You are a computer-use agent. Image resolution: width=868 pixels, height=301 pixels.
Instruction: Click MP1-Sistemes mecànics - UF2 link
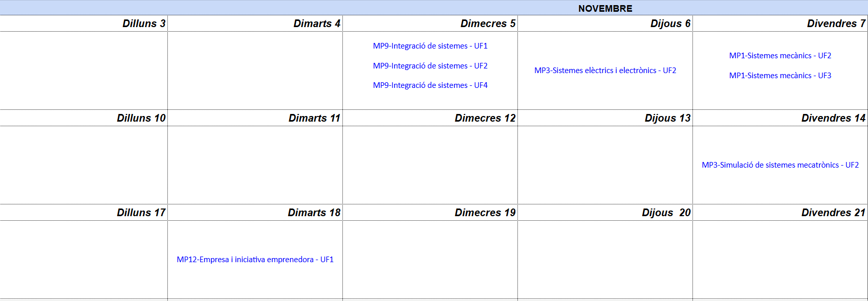click(x=780, y=56)
